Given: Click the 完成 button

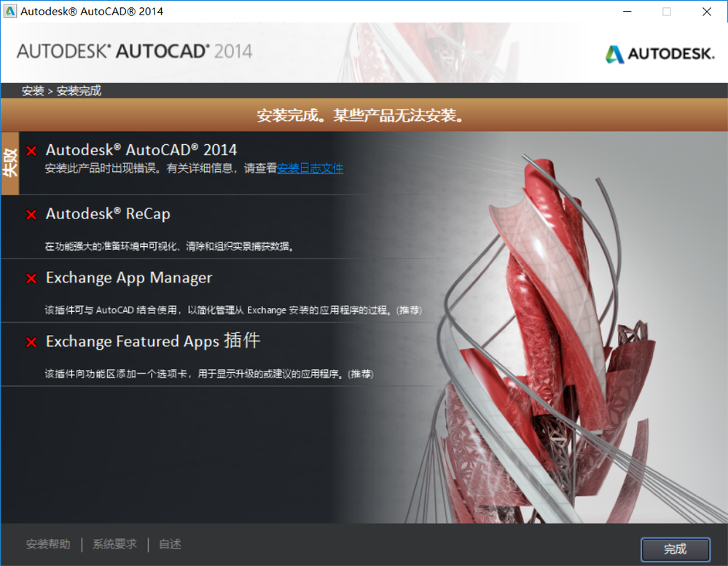Looking at the screenshot, I should 675,549.
